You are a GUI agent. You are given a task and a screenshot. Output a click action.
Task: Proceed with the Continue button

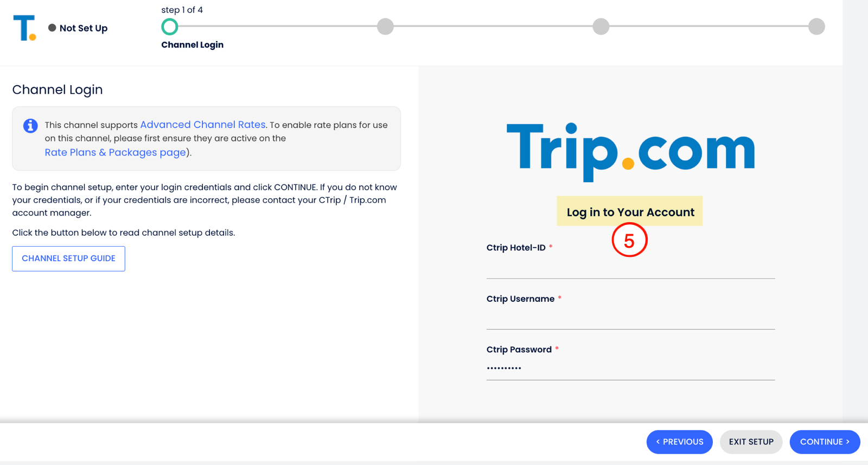coord(825,442)
